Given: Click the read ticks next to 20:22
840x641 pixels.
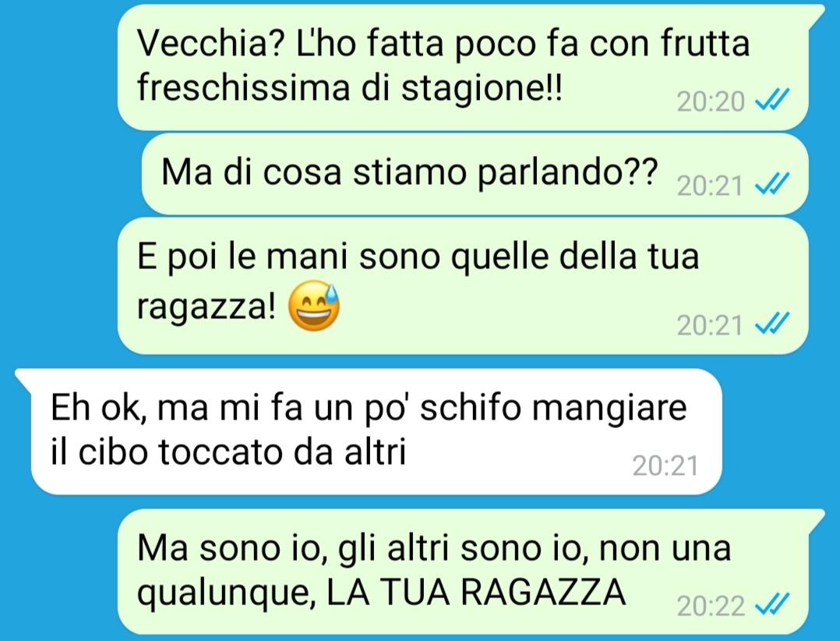Looking at the screenshot, I should 772,605.
